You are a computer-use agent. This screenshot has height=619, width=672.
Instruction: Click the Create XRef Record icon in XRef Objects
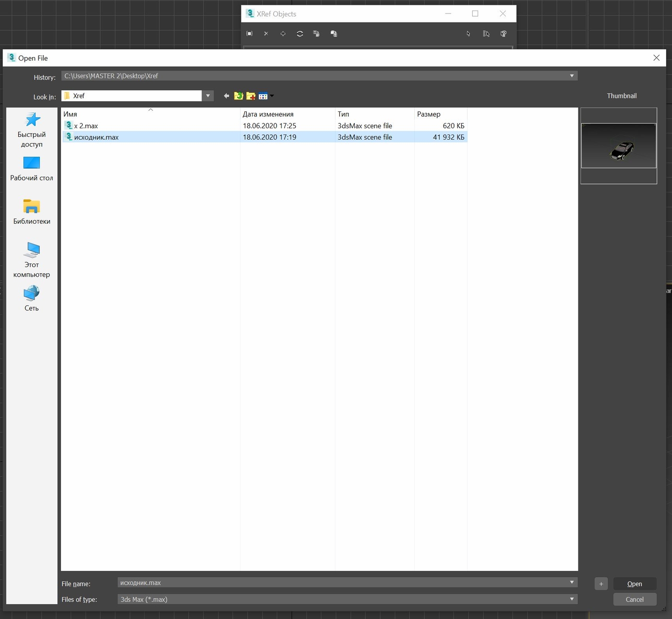point(250,34)
